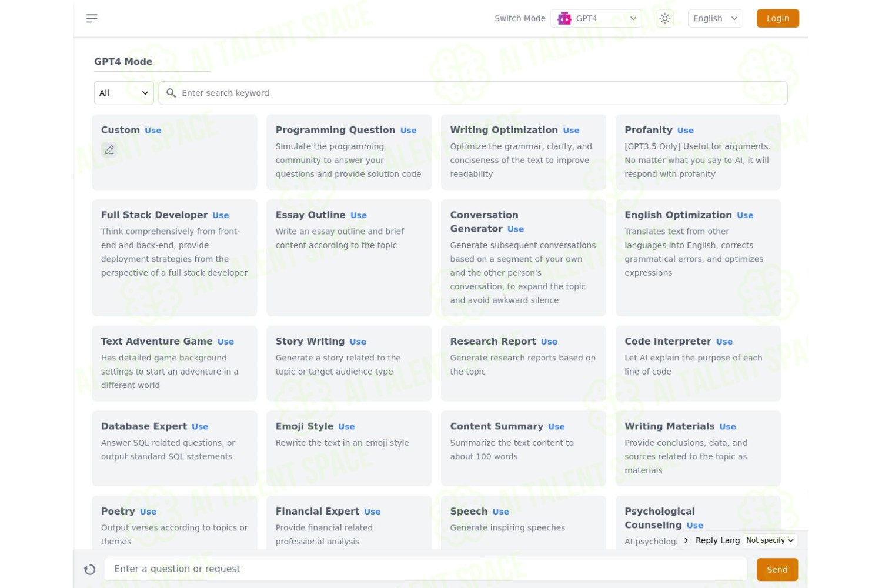Click Use on Financial Expert
The height and width of the screenshot is (588, 882).
[372, 512]
